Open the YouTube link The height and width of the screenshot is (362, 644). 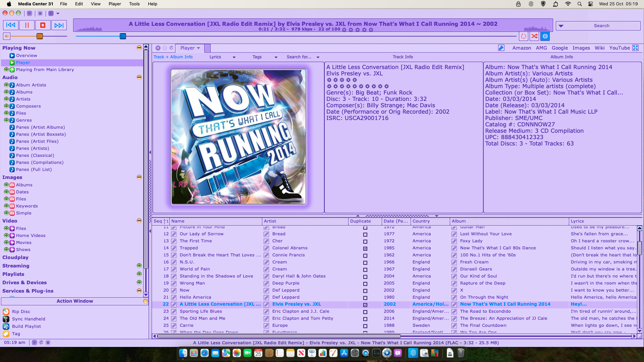click(620, 48)
